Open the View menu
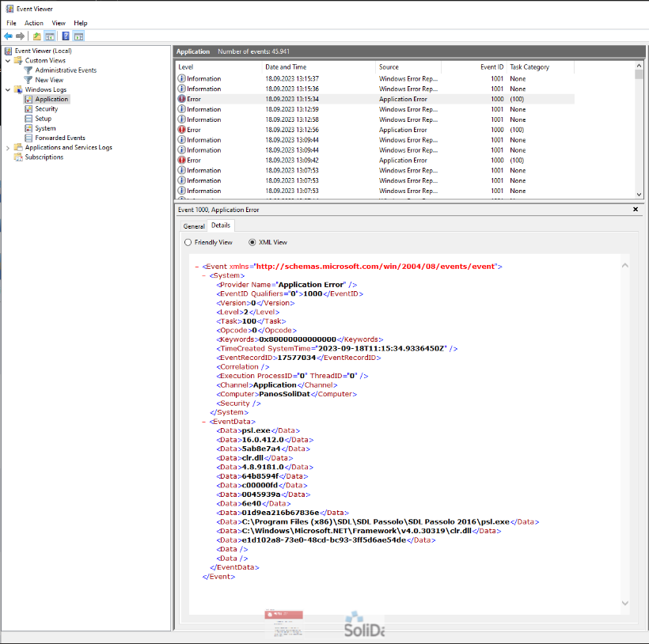The height and width of the screenshot is (644, 649). pyautogui.click(x=59, y=23)
